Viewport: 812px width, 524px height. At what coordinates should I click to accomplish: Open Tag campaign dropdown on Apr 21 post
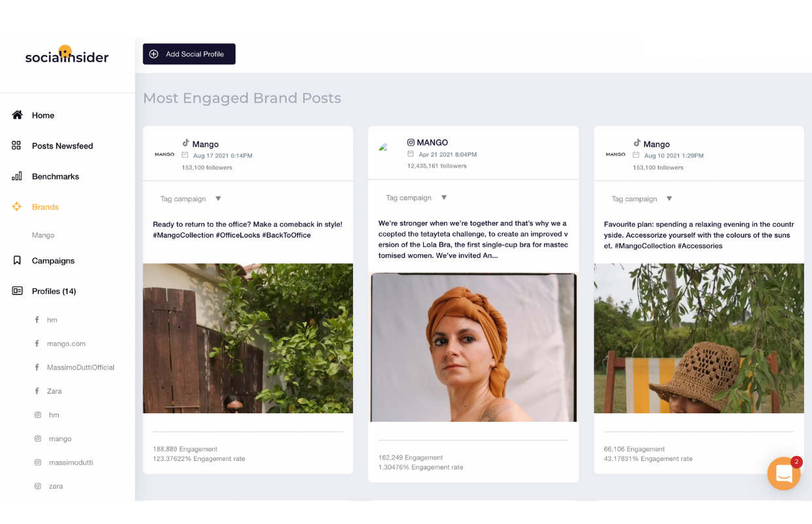coord(416,197)
